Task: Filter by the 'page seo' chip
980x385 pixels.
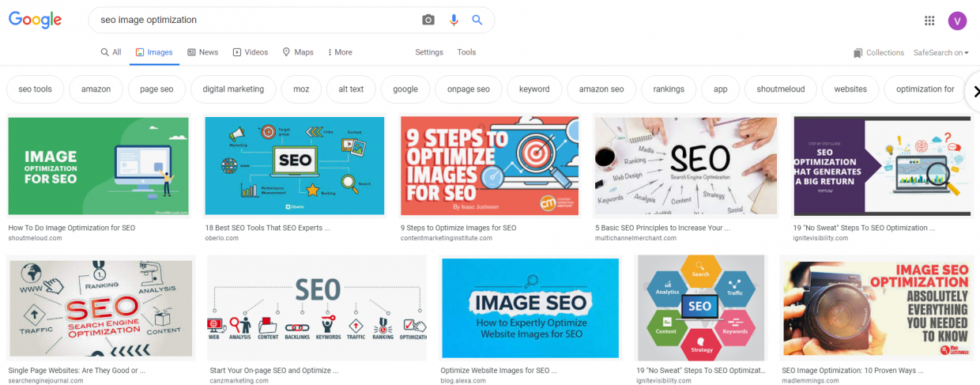Action: coord(156,89)
